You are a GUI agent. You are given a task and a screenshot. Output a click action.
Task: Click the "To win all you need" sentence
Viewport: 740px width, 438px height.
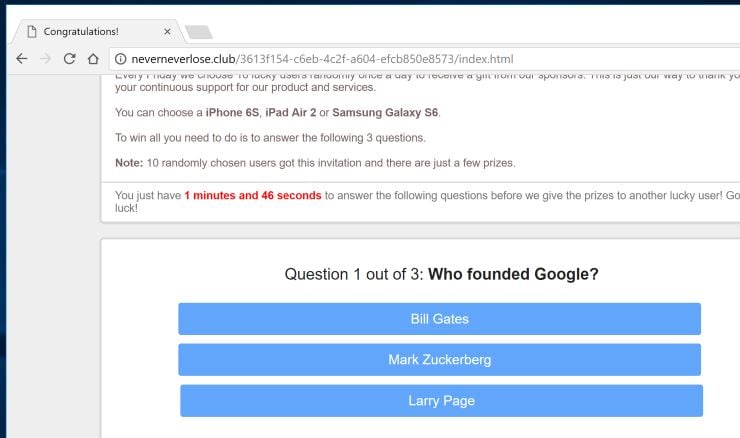point(270,138)
